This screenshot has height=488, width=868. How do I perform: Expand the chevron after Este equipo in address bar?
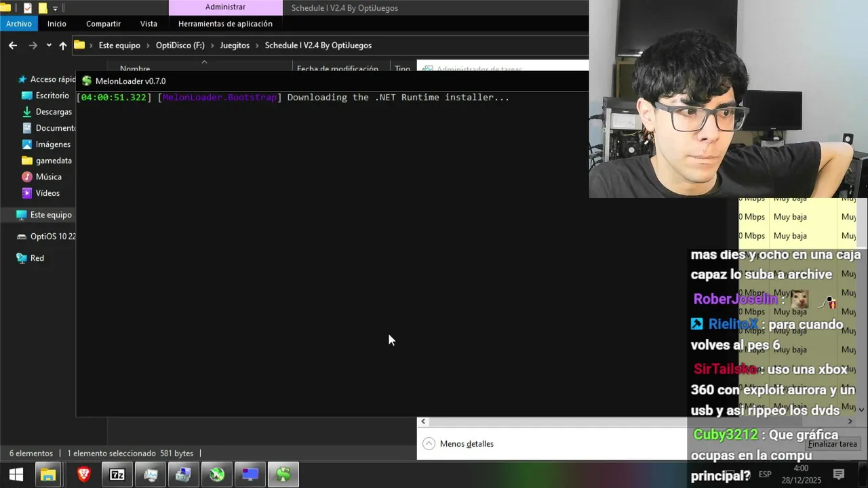point(148,45)
